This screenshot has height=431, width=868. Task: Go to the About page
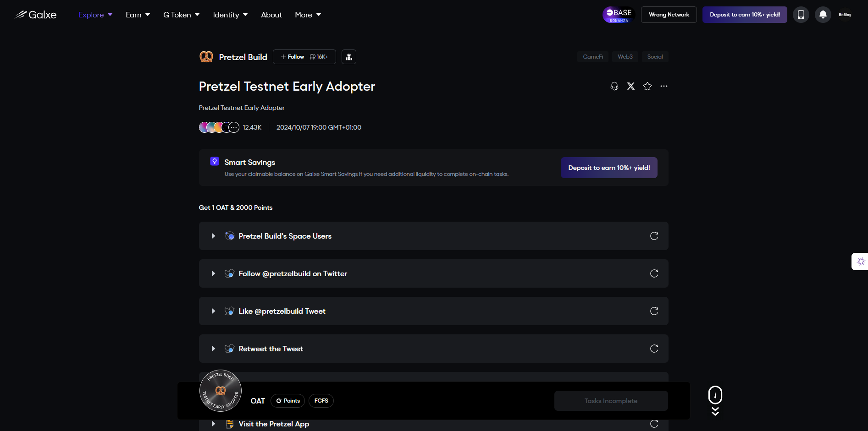coord(271,15)
